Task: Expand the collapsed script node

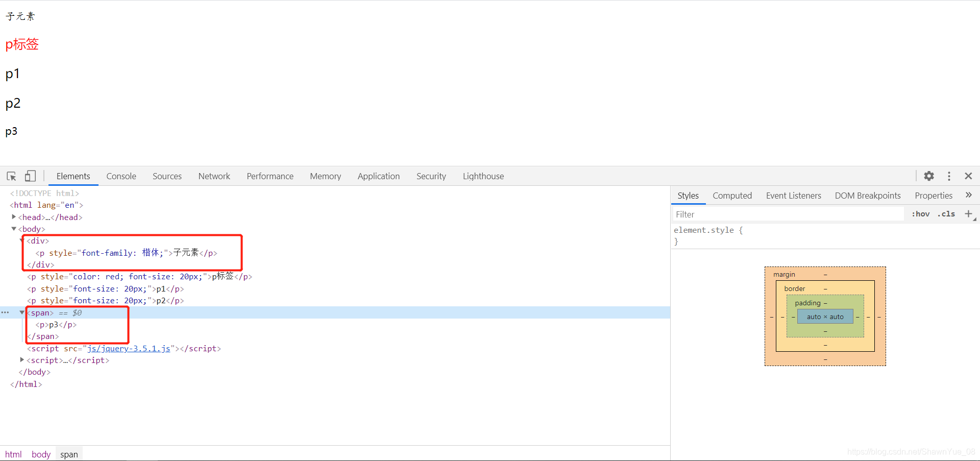Action: tap(22, 360)
